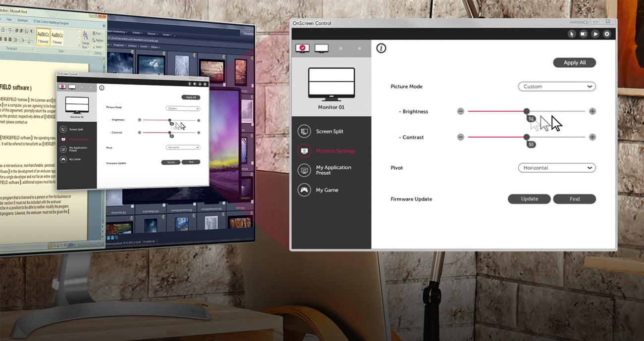Click the play icon in the large window's top bar

[595, 34]
